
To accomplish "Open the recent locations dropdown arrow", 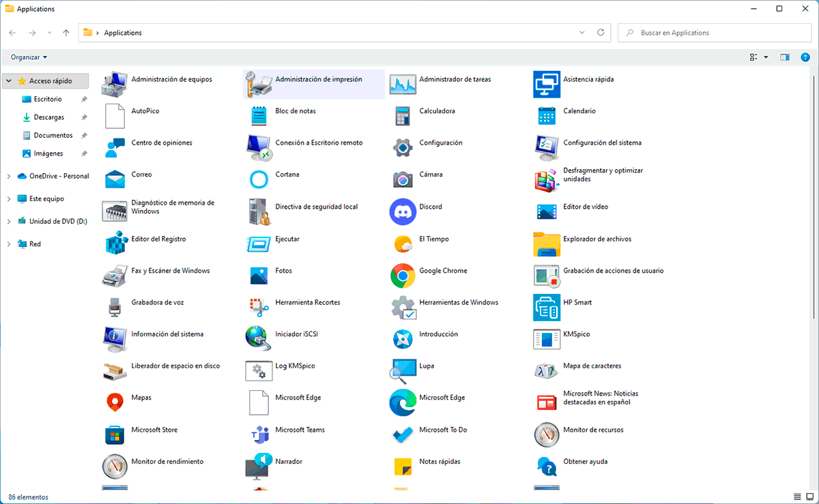I will tap(49, 33).
